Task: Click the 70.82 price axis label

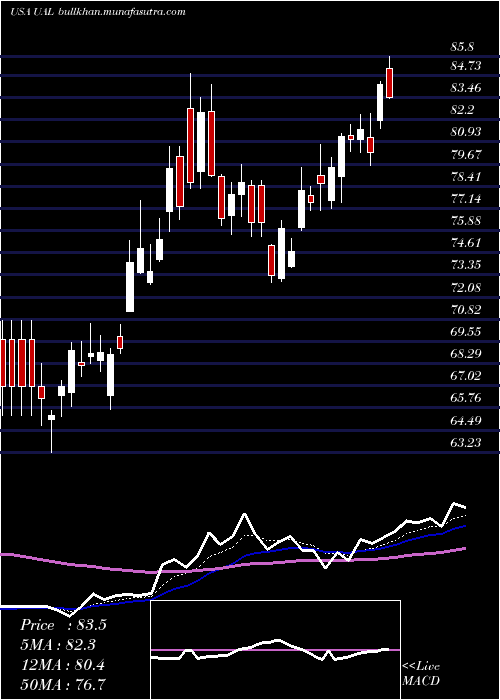Action: (466, 310)
